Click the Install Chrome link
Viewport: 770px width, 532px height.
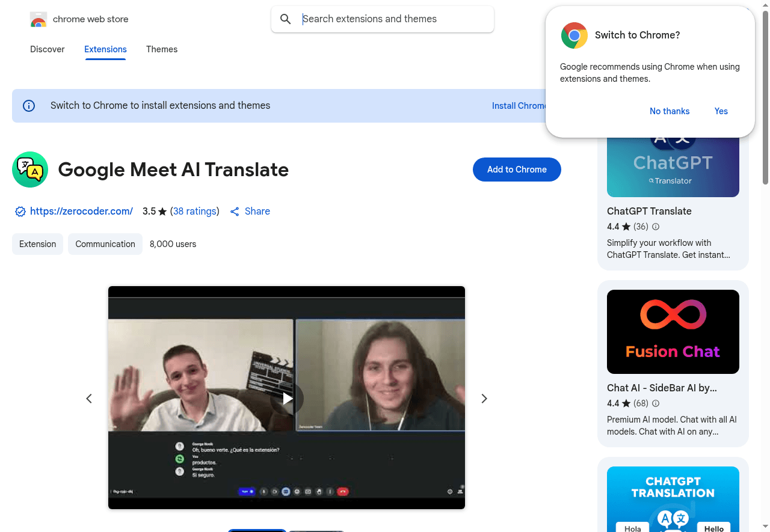[517, 105]
